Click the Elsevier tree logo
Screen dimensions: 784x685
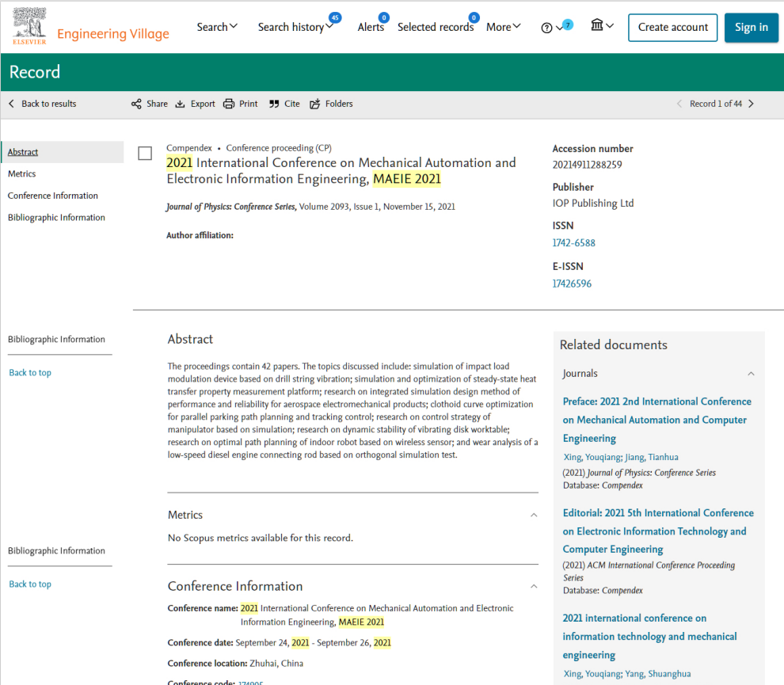(x=29, y=26)
